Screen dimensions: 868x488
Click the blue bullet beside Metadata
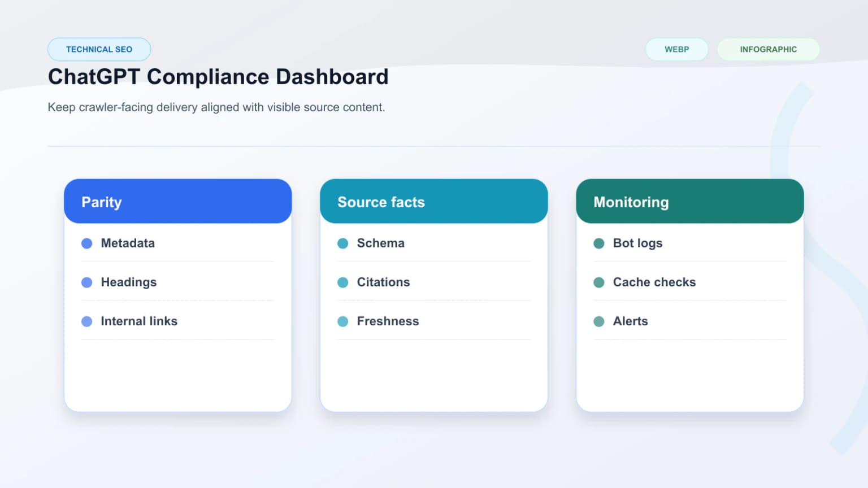coord(87,243)
